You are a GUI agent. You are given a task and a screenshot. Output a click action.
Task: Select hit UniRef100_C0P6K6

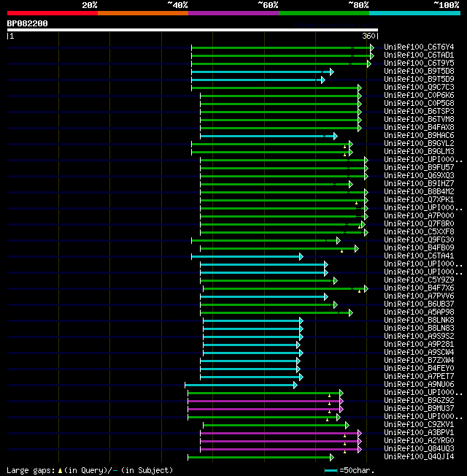tap(419, 96)
